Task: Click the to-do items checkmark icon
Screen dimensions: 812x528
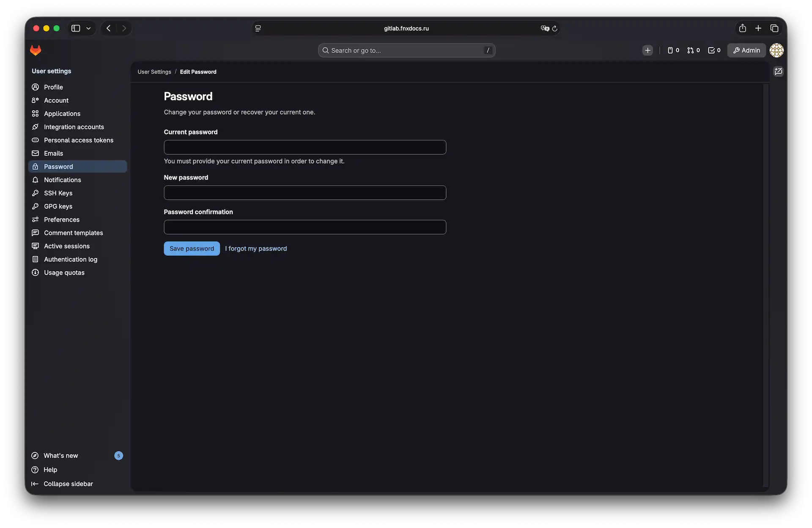Action: click(x=711, y=50)
